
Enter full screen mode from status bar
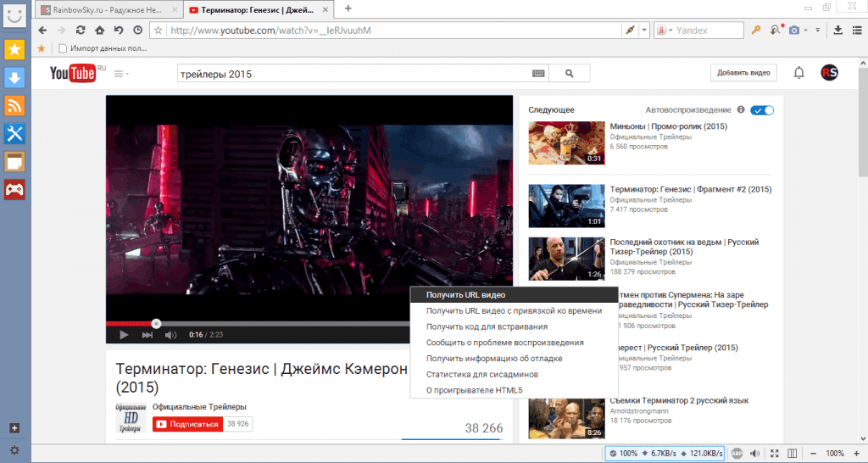pyautogui.click(x=775, y=453)
